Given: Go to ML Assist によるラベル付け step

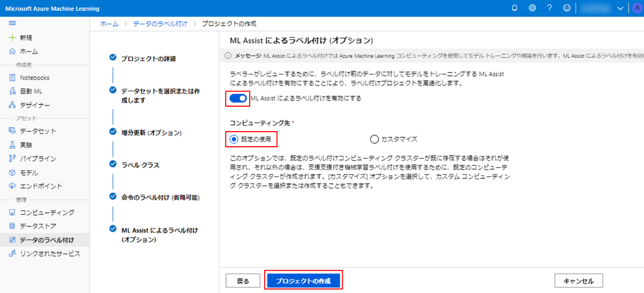Looking at the screenshot, I should click(x=160, y=235).
